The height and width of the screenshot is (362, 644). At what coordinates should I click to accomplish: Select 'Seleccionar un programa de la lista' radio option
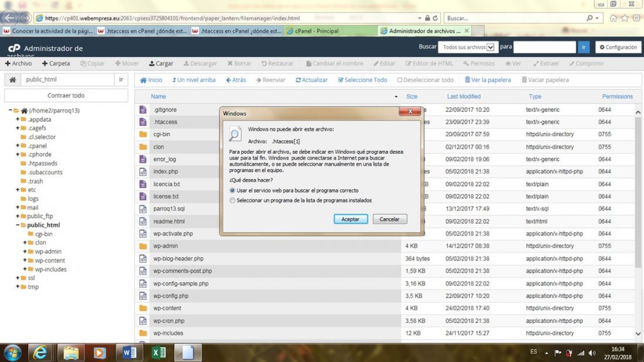(232, 200)
